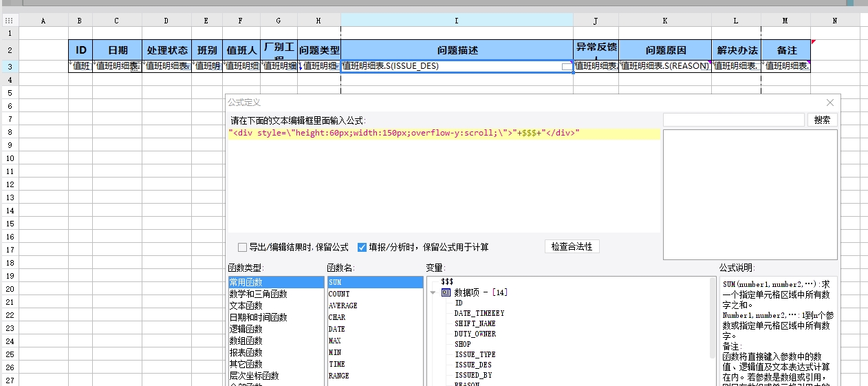Close the 公式定义 dialog
Screen dimensions: 868x386
(x=829, y=102)
